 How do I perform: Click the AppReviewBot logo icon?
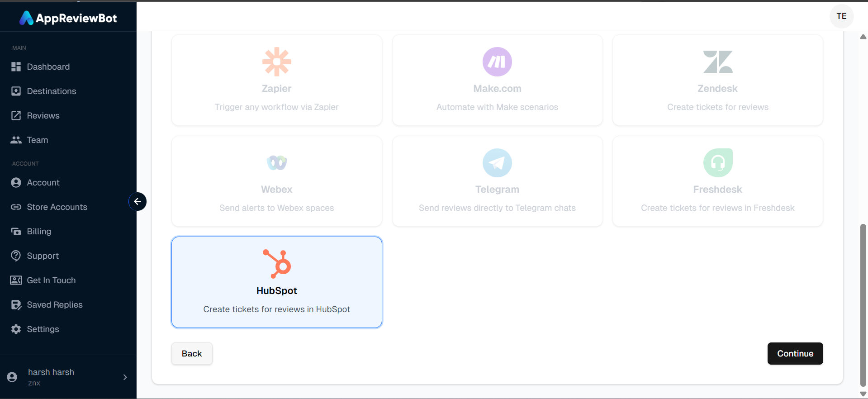point(26,18)
